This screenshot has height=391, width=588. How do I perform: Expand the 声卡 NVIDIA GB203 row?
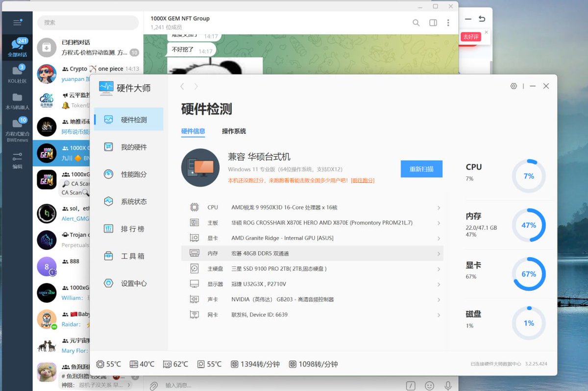click(x=312, y=299)
